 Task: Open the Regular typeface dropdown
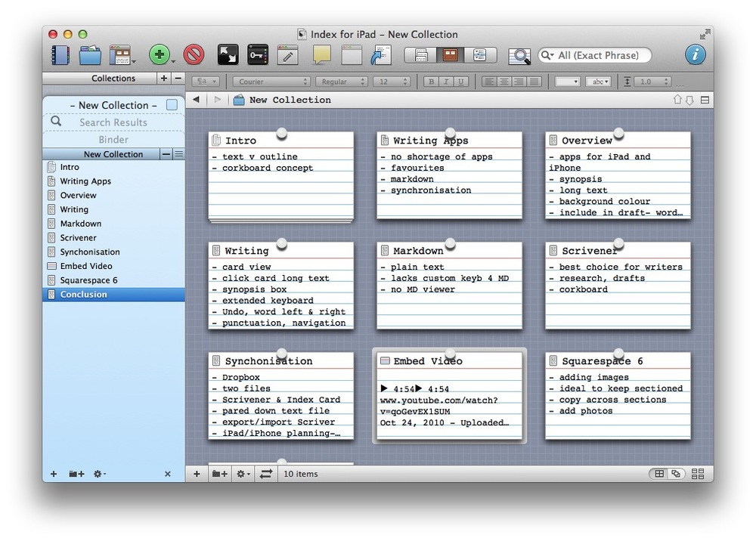(x=342, y=82)
